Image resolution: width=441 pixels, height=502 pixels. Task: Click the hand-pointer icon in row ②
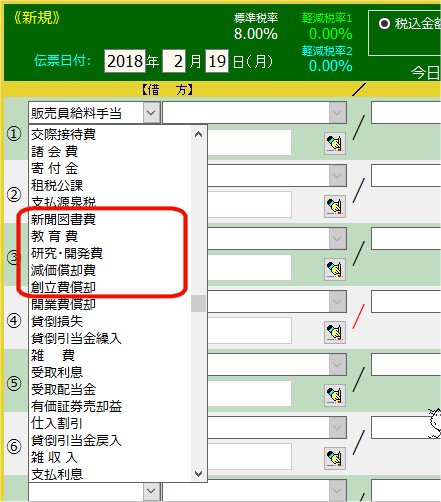335,206
